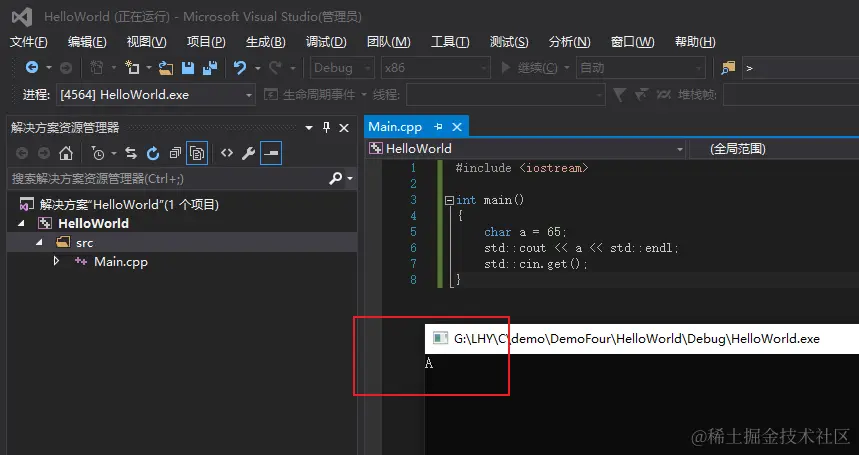Open the 调试(D) menu
This screenshot has width=859, height=455.
326,42
